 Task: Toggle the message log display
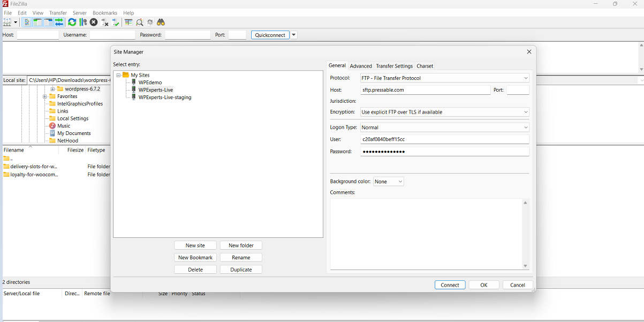point(26,22)
